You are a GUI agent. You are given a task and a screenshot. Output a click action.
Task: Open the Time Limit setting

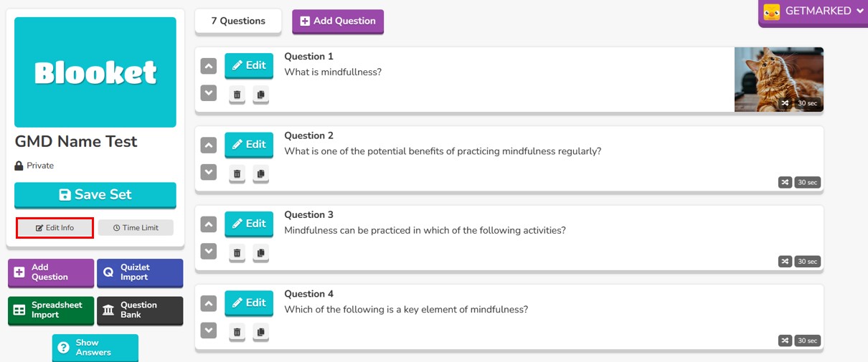pos(136,228)
